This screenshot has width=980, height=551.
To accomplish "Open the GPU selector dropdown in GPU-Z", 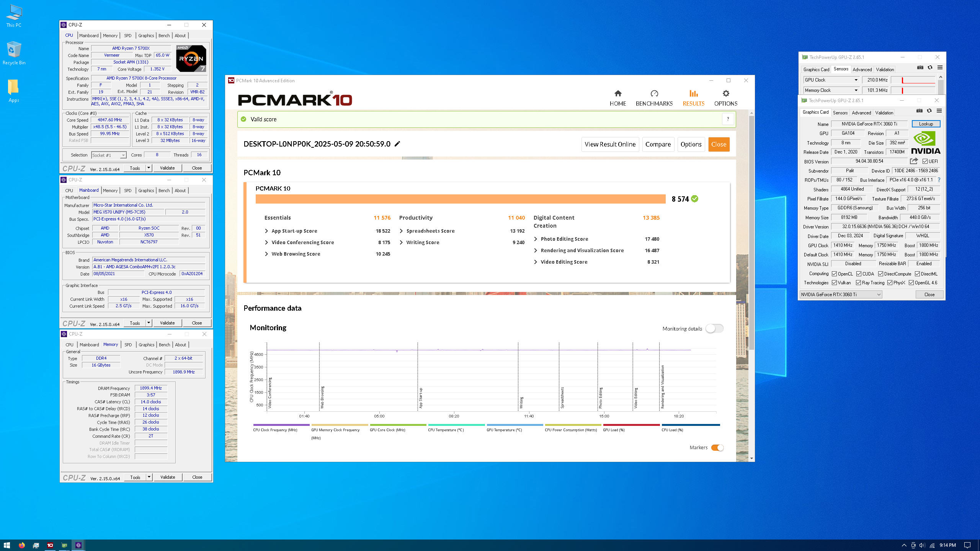I will (x=841, y=295).
